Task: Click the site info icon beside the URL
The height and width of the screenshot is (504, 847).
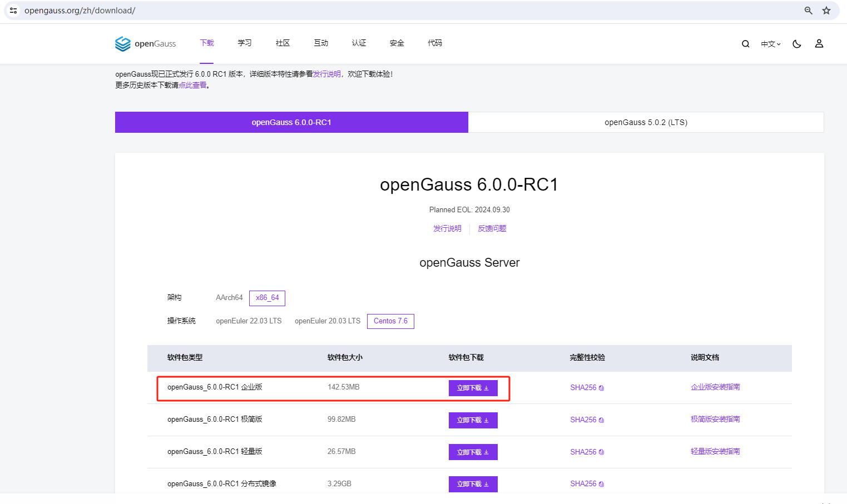Action: point(13,11)
